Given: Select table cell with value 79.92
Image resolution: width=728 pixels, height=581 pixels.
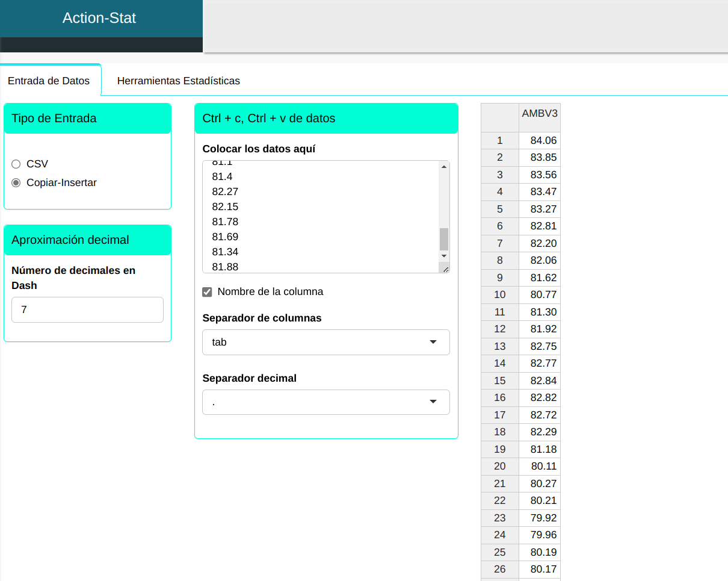Looking at the screenshot, I should tap(539, 518).
